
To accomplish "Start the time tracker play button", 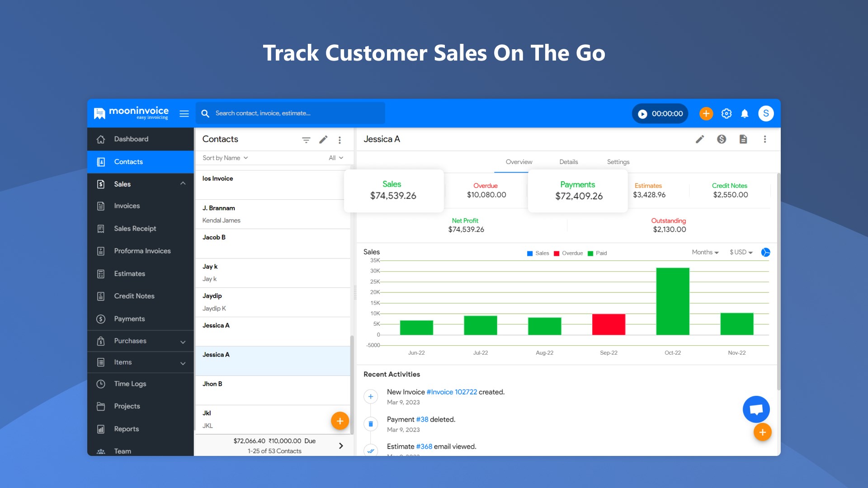I will 642,114.
